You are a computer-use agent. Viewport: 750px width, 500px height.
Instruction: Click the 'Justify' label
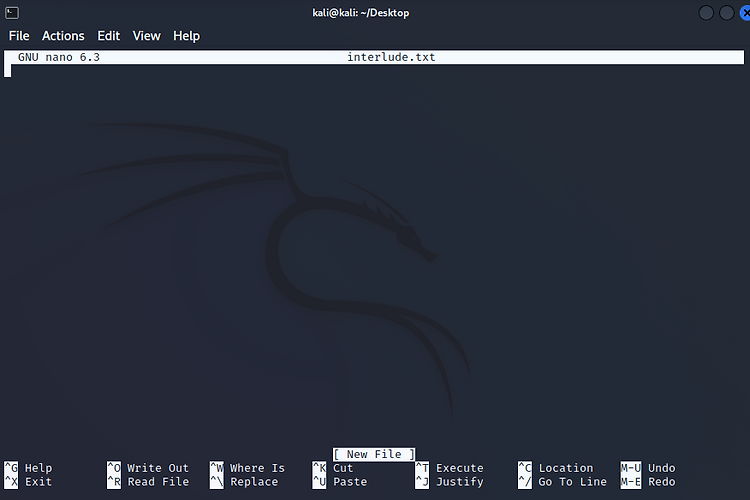point(460,482)
